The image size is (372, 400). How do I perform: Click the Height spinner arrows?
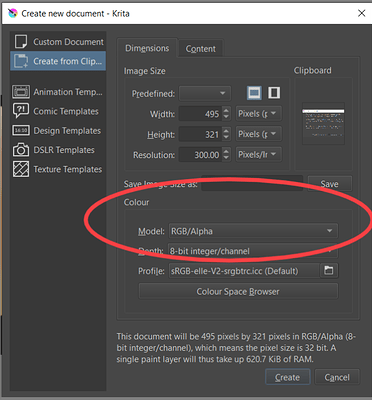pyautogui.click(x=226, y=134)
